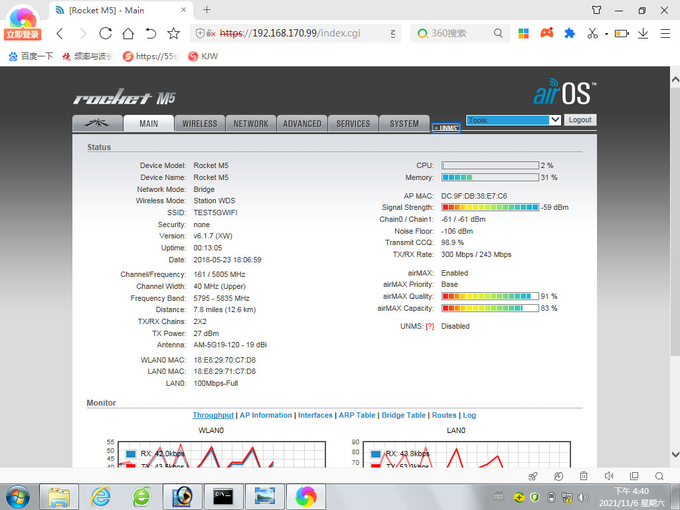
Task: Open the SYSTEM tab
Action: (404, 124)
